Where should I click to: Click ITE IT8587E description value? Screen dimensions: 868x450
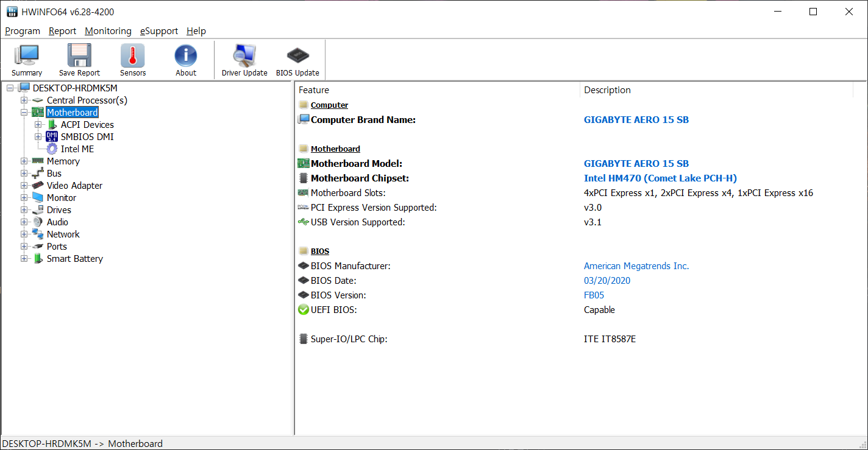610,339
